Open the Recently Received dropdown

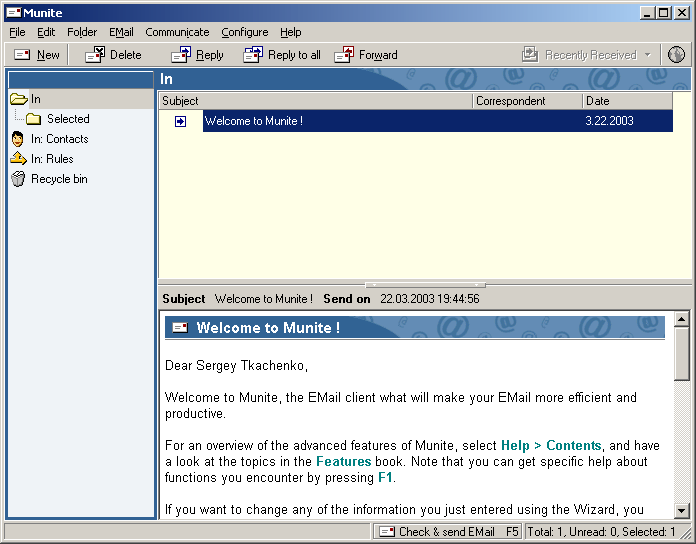click(647, 55)
